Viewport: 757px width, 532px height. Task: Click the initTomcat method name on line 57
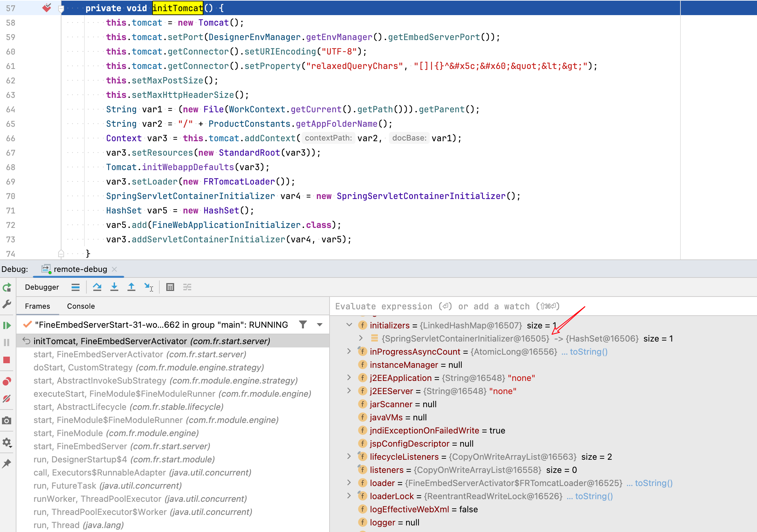pos(177,8)
